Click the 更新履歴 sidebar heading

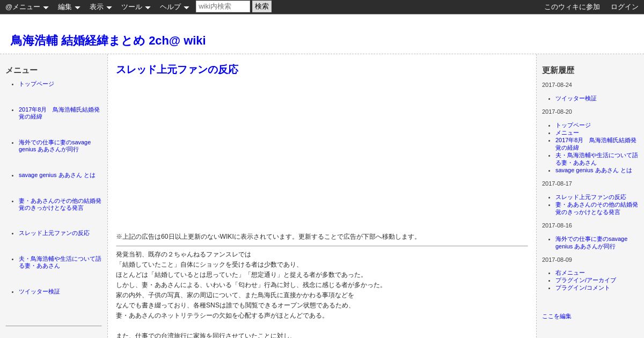click(558, 70)
